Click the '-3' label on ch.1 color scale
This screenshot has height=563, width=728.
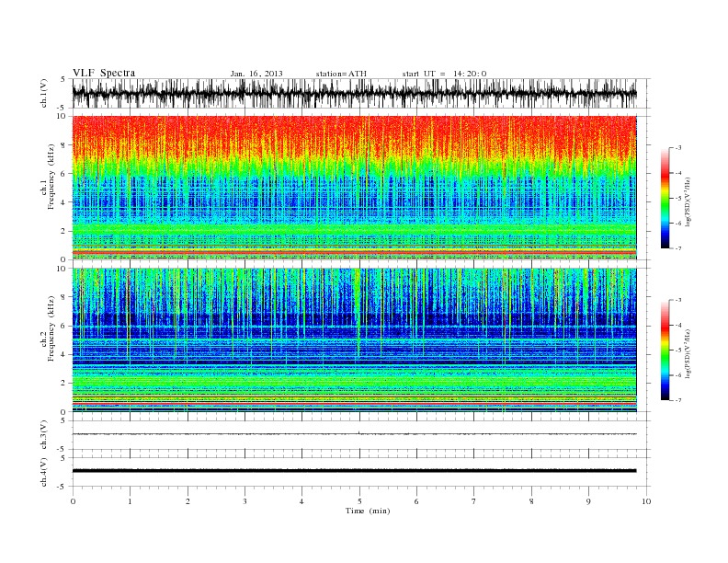coord(677,148)
